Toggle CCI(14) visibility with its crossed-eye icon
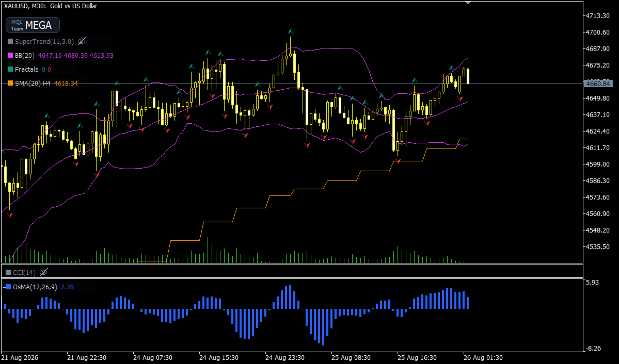Viewport: 619px width, 364px height. (44, 272)
